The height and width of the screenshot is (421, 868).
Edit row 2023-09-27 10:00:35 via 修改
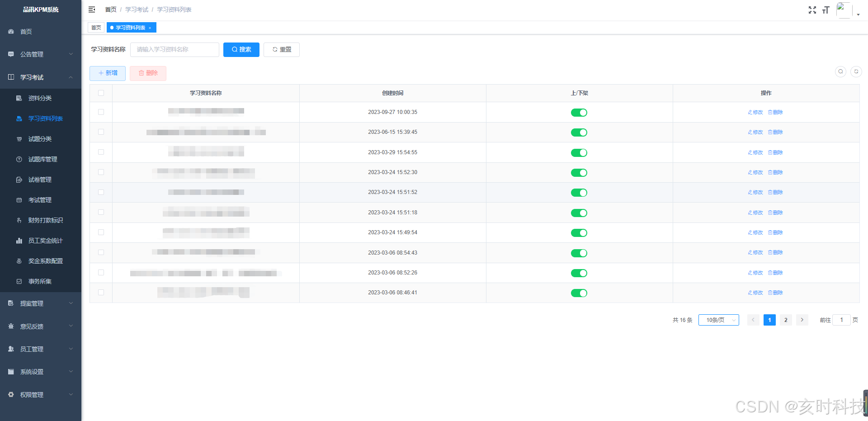coord(755,112)
